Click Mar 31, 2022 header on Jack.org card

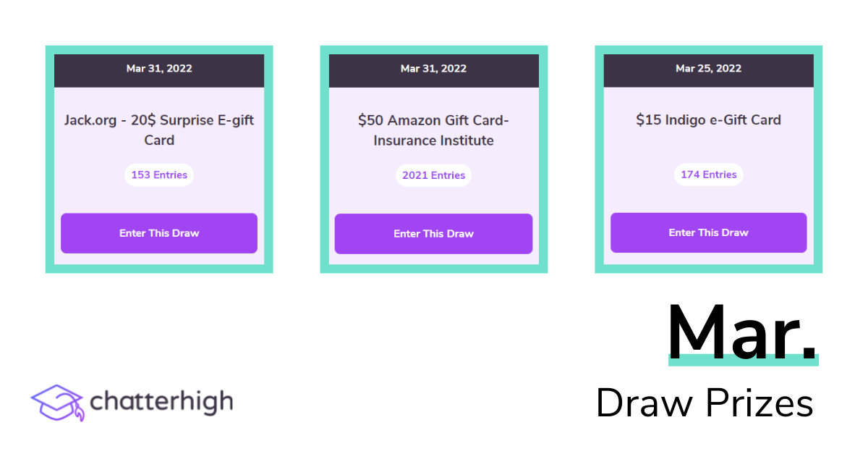(x=159, y=69)
